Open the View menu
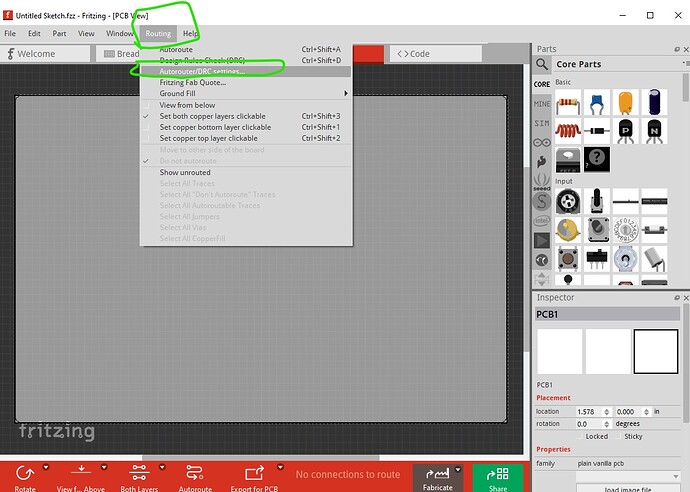Screen dimensions: 690x492 (86, 33)
